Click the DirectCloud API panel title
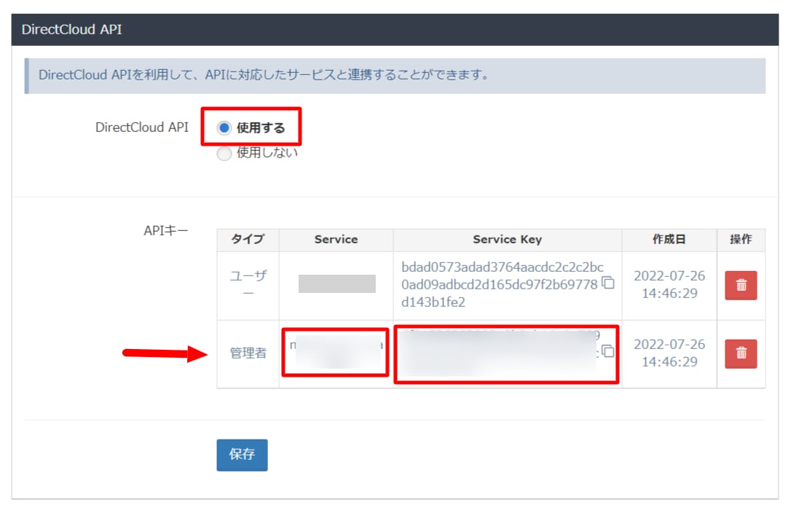The height and width of the screenshot is (513, 812). point(71,30)
